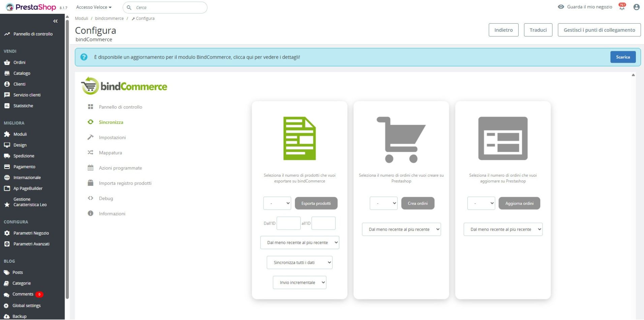The height and width of the screenshot is (320, 644).
Task: Open Mappatura in bindCommerce menu
Action: point(110,153)
